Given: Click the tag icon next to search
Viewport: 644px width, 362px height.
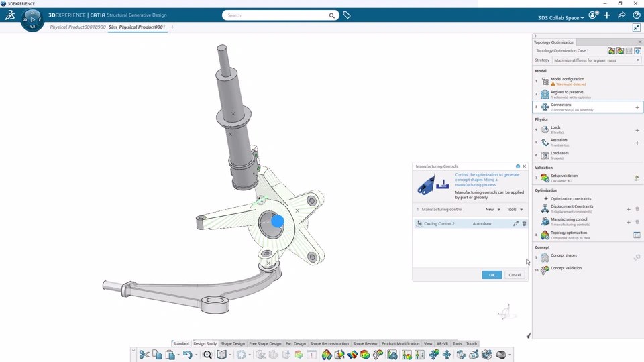Looking at the screenshot, I should pyautogui.click(x=347, y=15).
